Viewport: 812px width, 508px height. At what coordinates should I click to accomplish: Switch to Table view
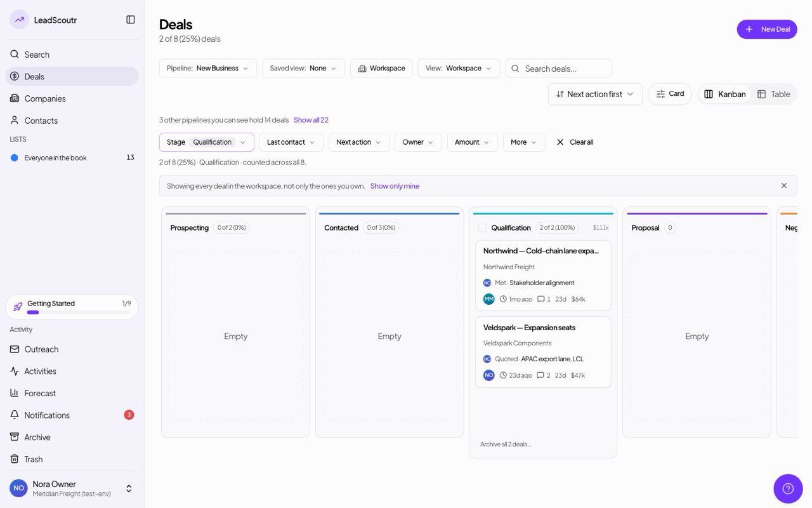click(x=773, y=94)
